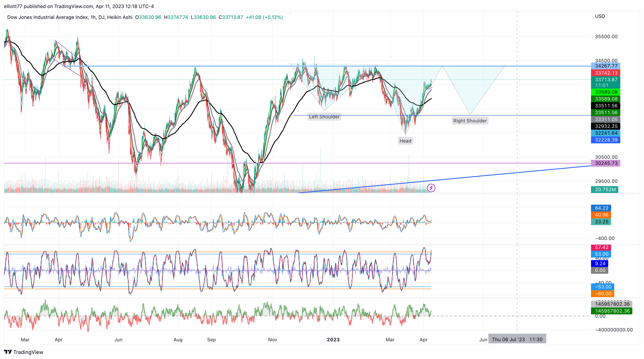Viewport: 644px width, 359px height.
Task: Click the USD currency label
Action: pos(600,16)
